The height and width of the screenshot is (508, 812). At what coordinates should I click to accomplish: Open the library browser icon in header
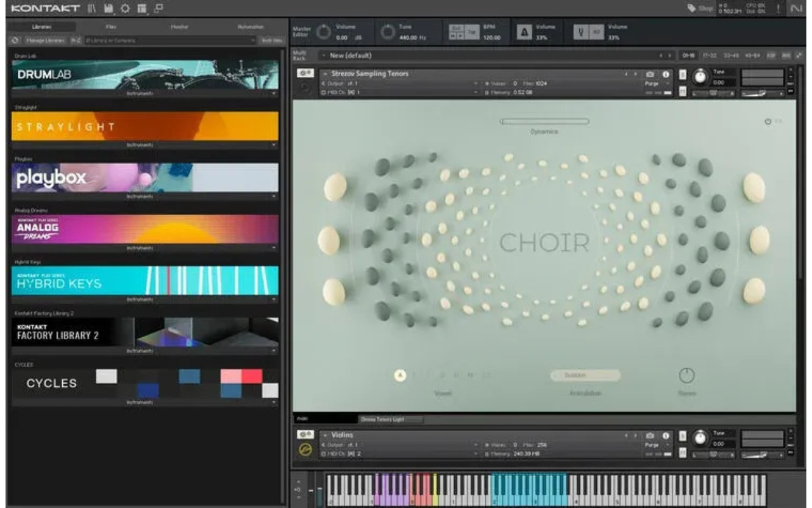(92, 8)
